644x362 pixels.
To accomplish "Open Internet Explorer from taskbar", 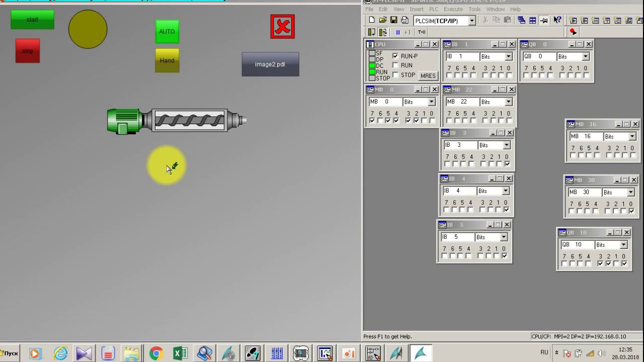I will coord(60,353).
